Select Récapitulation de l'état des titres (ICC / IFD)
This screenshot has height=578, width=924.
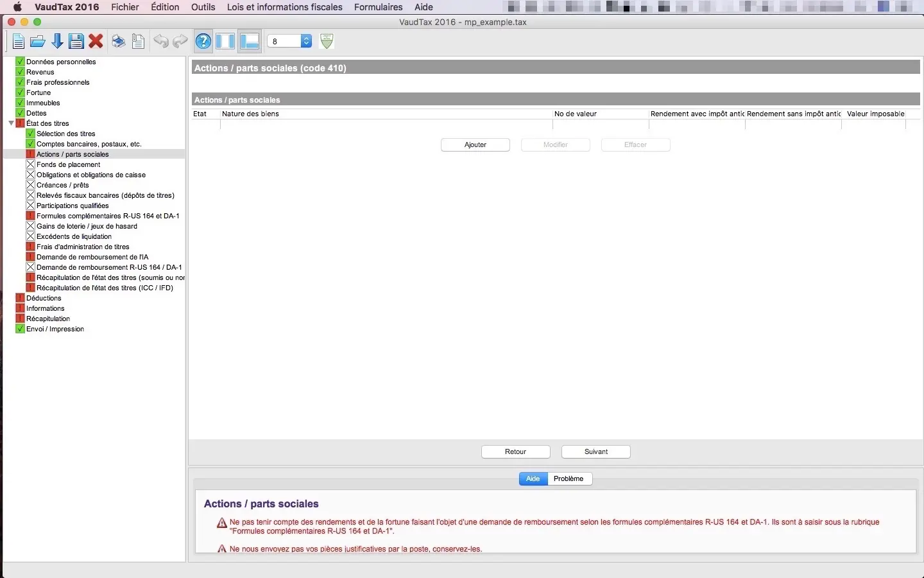105,288
